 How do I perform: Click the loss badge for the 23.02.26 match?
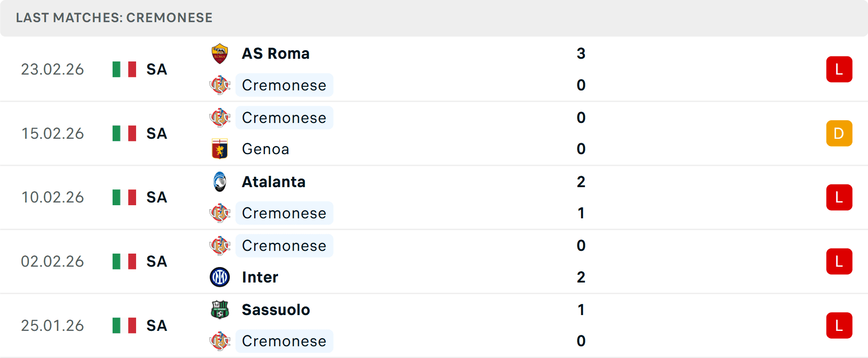pos(839,69)
